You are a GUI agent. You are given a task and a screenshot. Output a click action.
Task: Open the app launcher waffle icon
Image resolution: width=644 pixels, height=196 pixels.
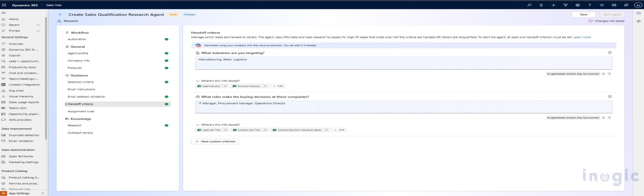[x=4, y=5]
